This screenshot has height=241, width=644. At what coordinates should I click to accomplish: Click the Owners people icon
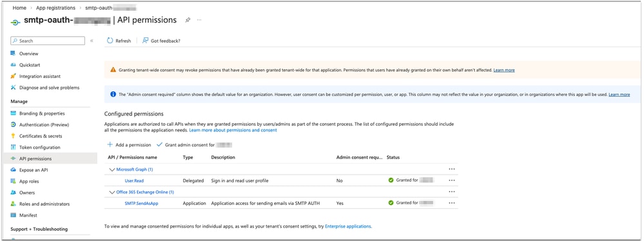tap(13, 193)
